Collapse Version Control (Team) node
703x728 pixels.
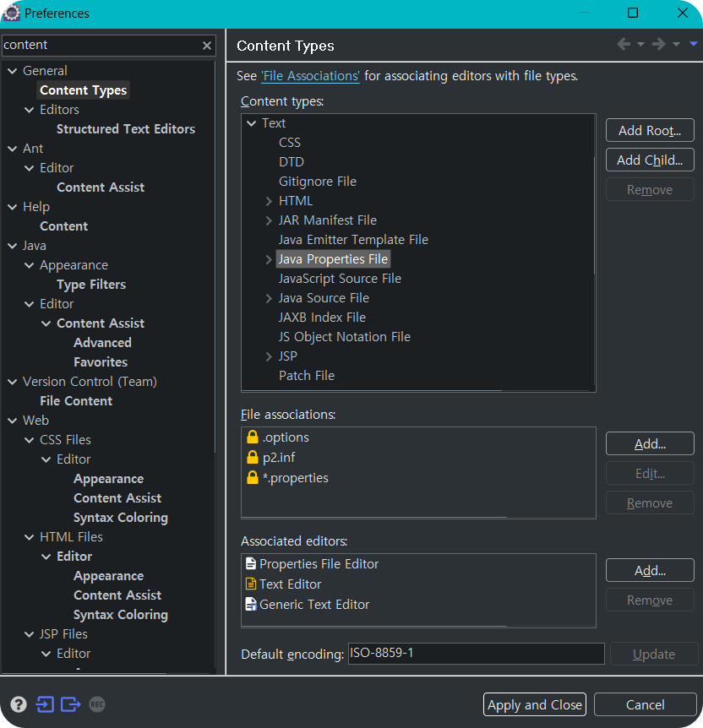click(13, 382)
